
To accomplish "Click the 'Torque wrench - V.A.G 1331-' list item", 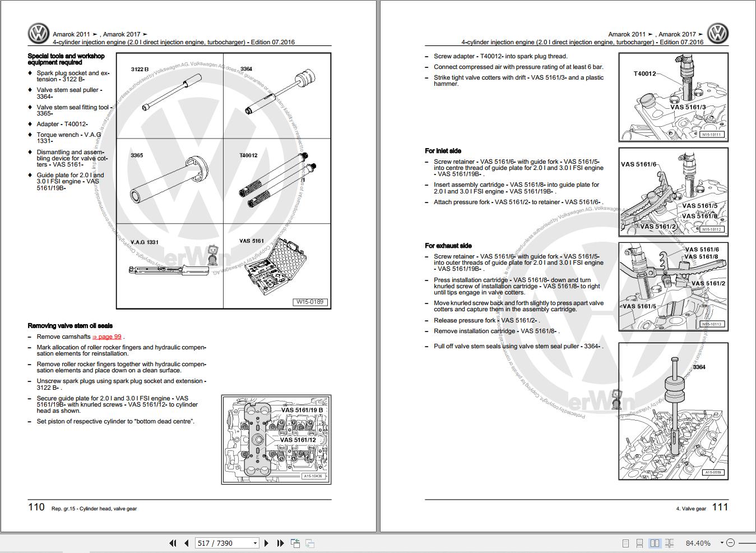I will point(69,138).
